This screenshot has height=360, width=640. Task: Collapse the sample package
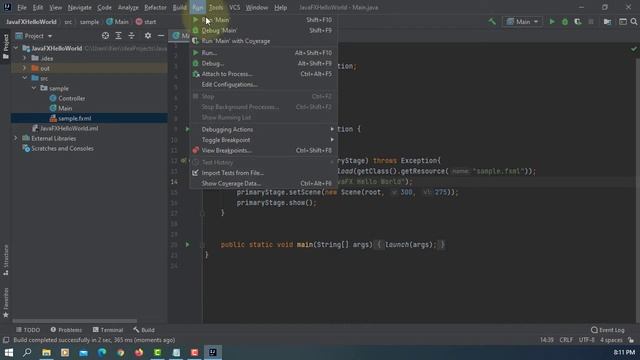[x=34, y=88]
